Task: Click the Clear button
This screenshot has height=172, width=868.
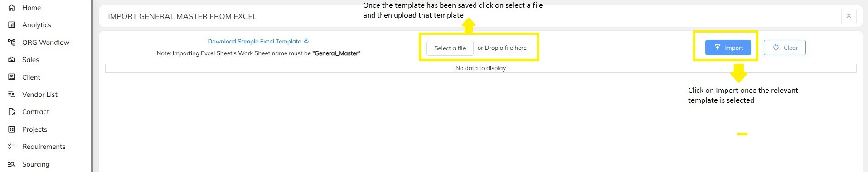Action: (785, 48)
